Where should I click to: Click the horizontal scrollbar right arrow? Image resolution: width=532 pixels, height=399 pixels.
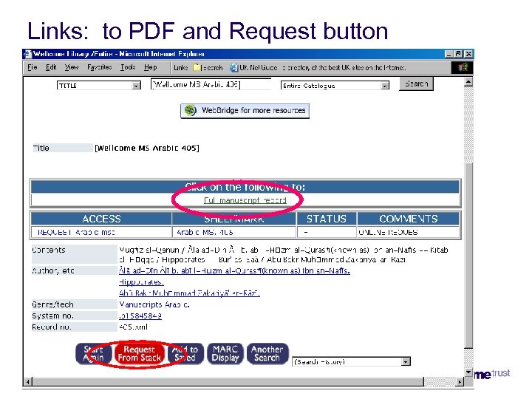(x=460, y=382)
